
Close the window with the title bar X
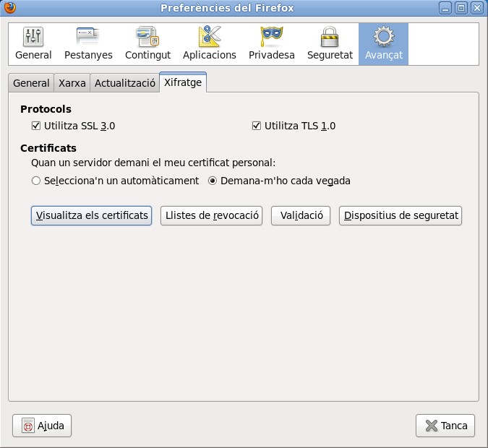(x=477, y=8)
